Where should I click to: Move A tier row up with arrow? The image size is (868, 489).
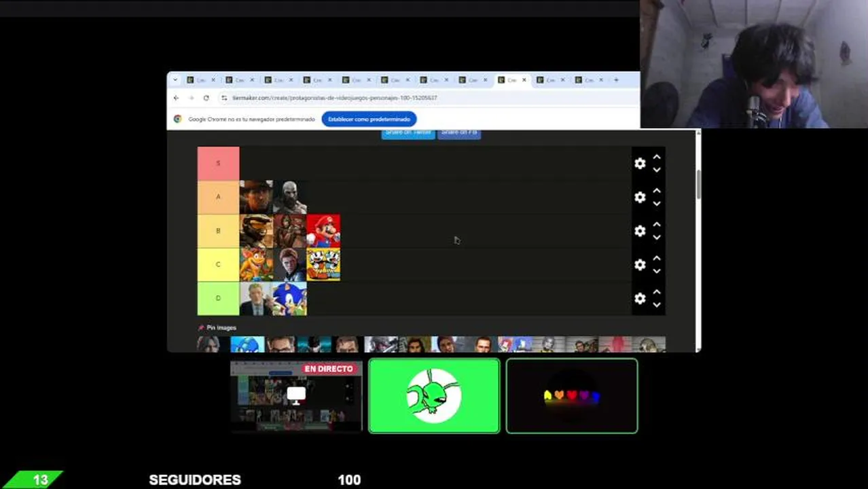pos(657,191)
